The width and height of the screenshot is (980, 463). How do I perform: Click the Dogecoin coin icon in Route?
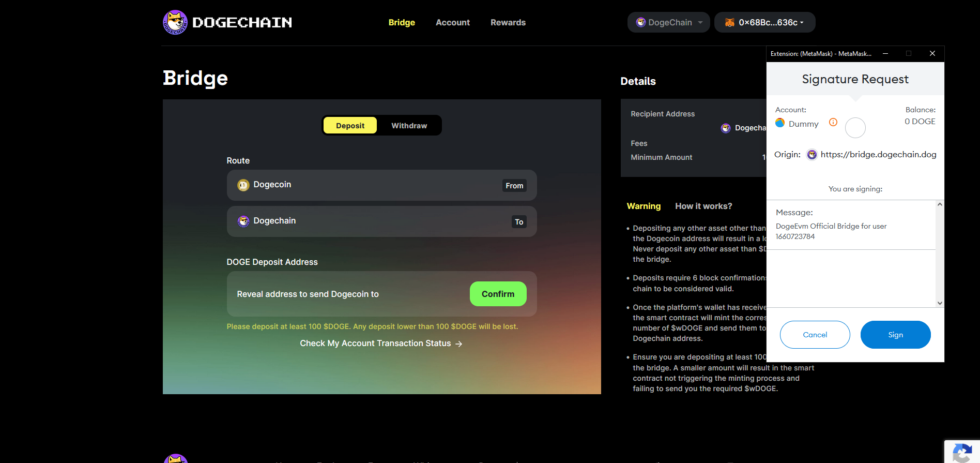[243, 185]
